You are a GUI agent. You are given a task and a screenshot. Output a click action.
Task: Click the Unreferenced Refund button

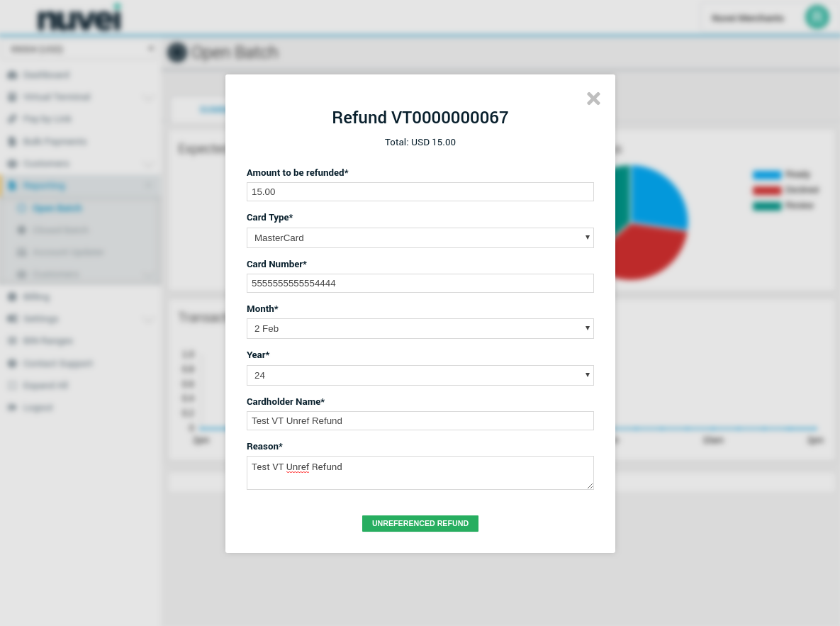[420, 523]
